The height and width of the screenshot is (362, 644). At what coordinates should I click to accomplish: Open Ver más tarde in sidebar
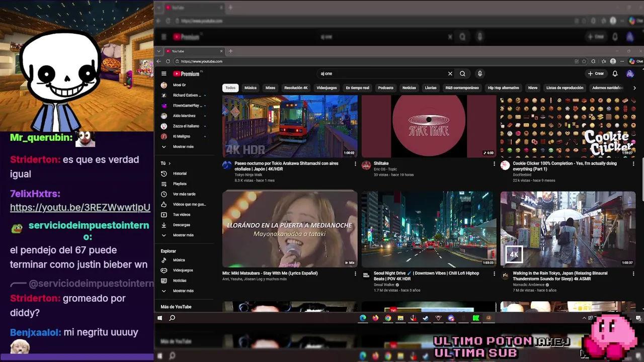coord(184,194)
